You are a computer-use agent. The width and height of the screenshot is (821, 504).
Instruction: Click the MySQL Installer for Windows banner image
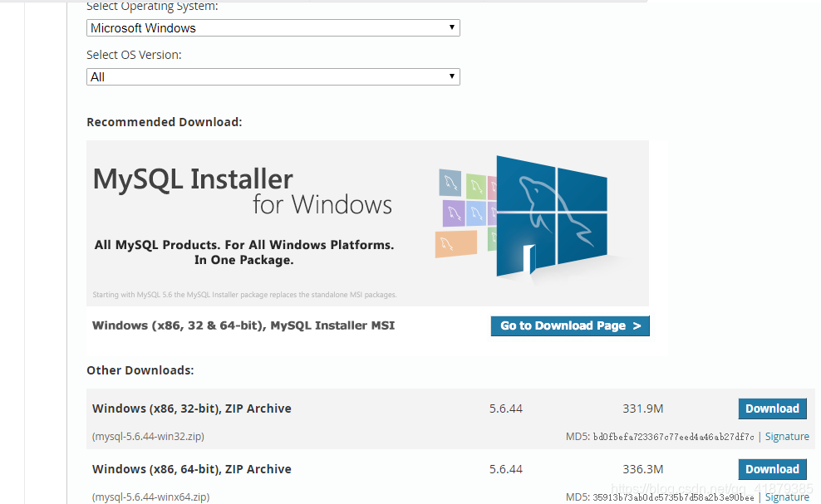click(x=367, y=223)
